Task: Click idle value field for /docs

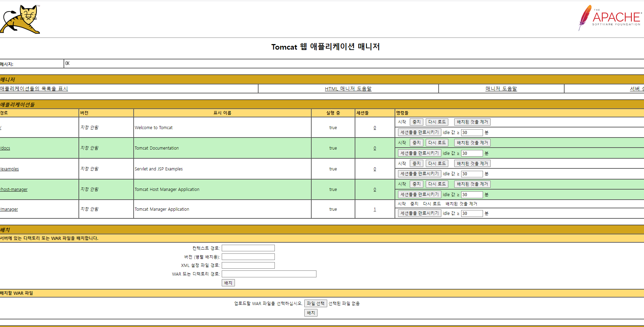Action: coord(472,153)
